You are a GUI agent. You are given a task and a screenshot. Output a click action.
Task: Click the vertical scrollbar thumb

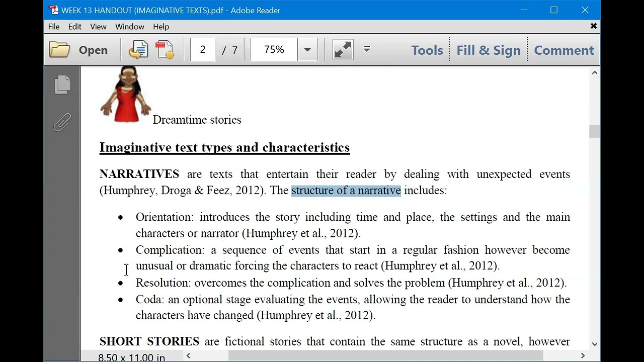pyautogui.click(x=595, y=131)
